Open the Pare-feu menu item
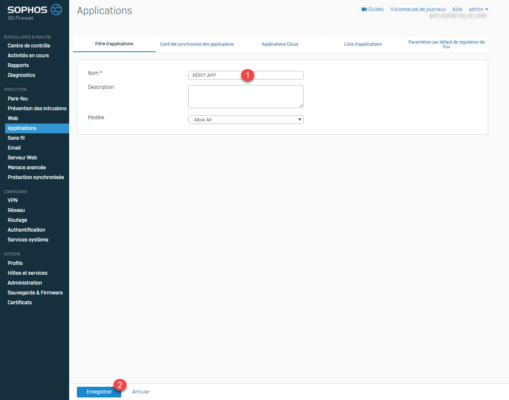The height and width of the screenshot is (400, 509). pos(18,99)
